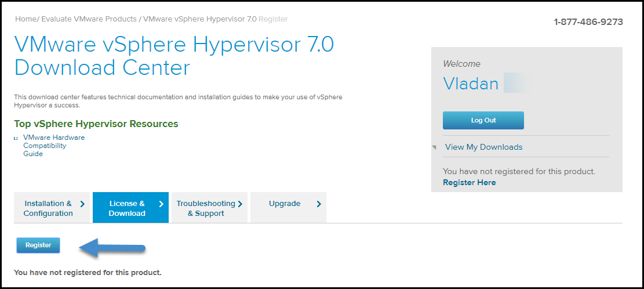
Task: Expand View My Downloads triangle arrow
Action: pos(434,147)
